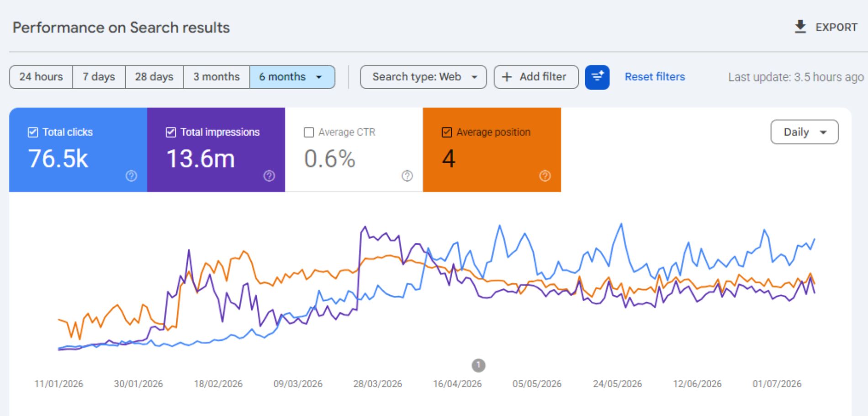
Task: Uncheck the Total clicks checkbox
Action: pos(33,132)
